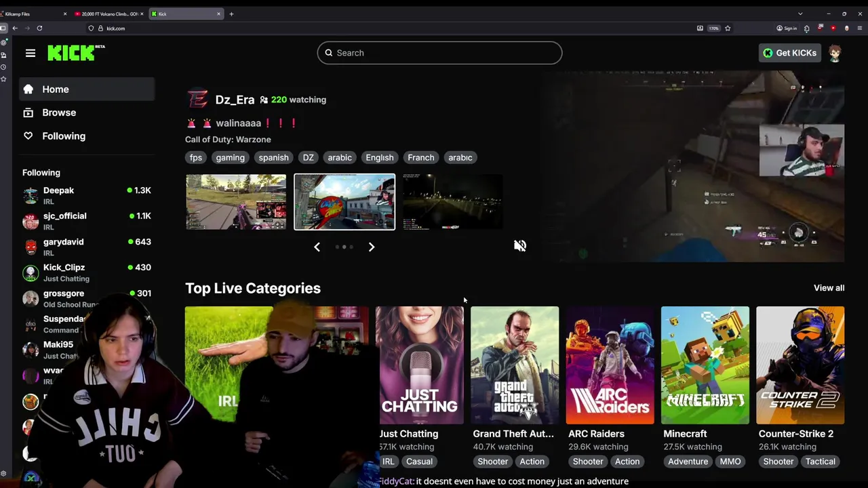Select the Franch tag

pyautogui.click(x=421, y=157)
